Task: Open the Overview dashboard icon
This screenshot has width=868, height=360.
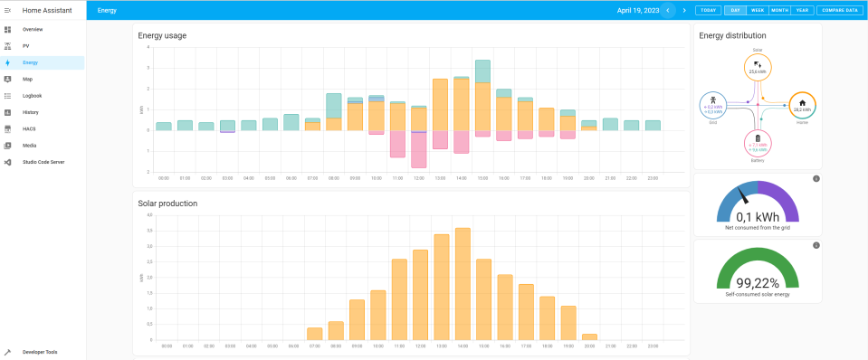Action: [8, 29]
